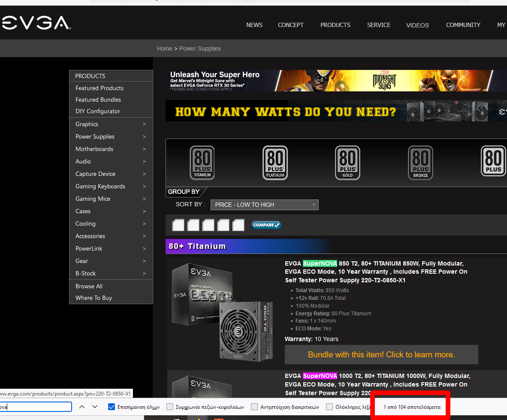Open Featured Bundles link
507x420 pixels.
point(98,100)
